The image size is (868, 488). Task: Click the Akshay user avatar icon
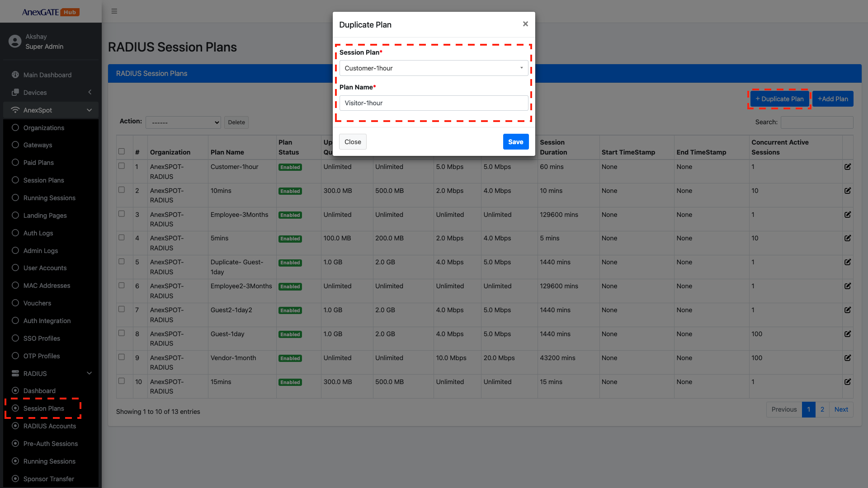click(x=15, y=42)
